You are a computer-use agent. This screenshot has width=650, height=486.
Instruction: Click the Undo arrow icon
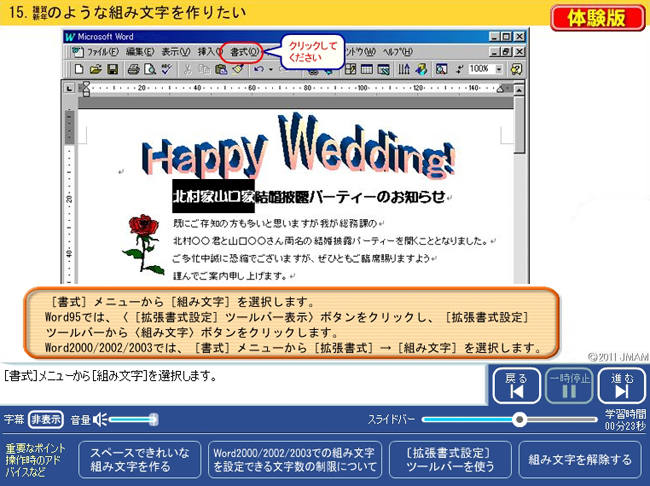coord(259,69)
